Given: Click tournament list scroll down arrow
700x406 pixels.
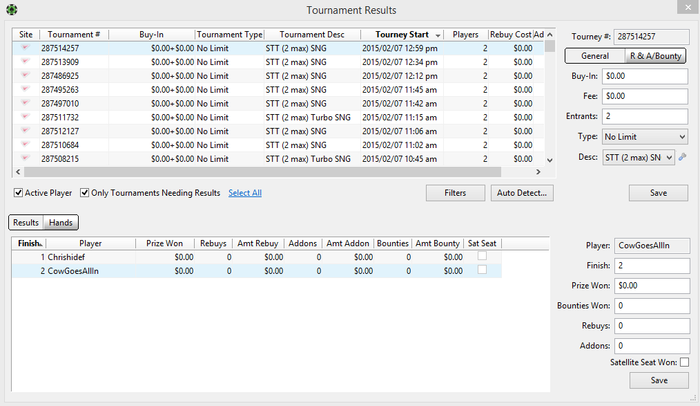Looking at the screenshot, I should pos(550,160).
